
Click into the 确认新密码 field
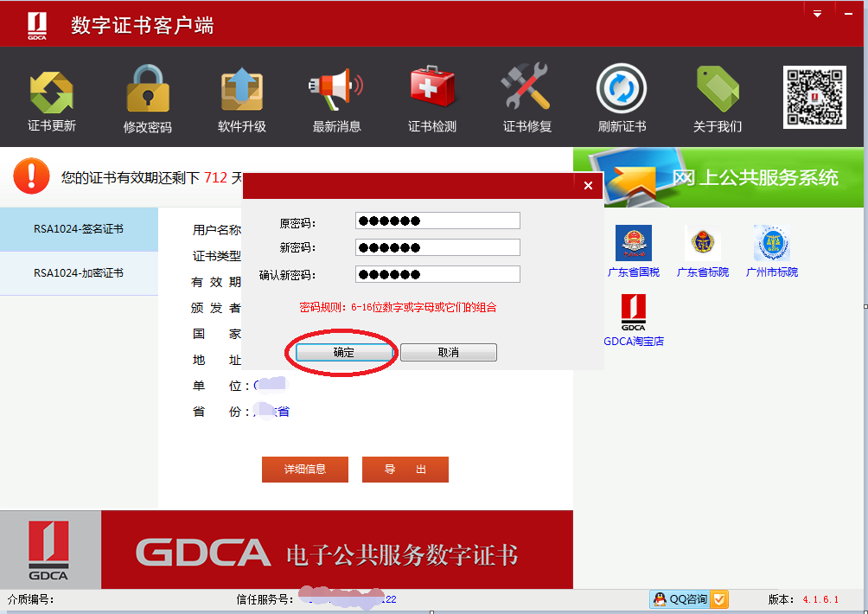click(x=437, y=275)
